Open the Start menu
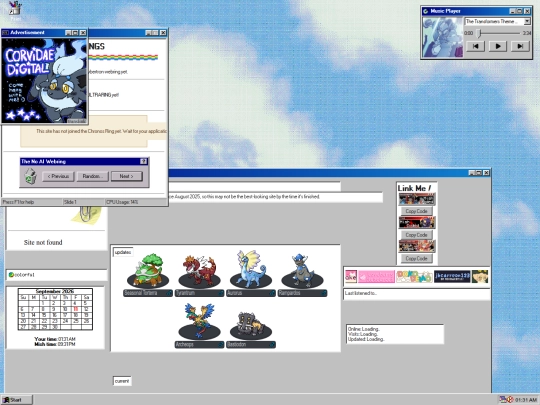This screenshot has width=540, height=405. pyautogui.click(x=17, y=399)
